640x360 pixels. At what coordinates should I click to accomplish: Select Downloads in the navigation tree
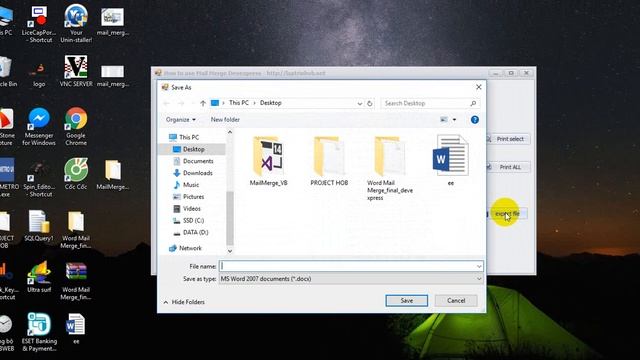tap(198, 173)
